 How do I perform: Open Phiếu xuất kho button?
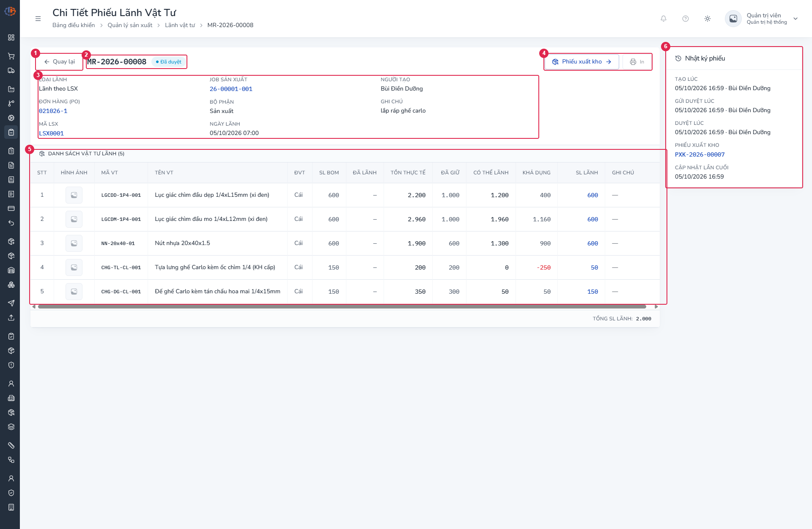point(582,62)
